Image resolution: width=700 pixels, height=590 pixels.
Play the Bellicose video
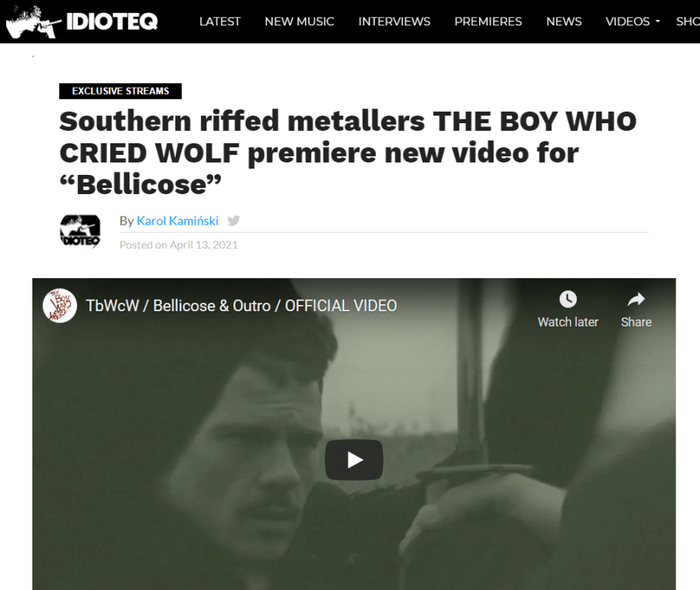pos(354,460)
